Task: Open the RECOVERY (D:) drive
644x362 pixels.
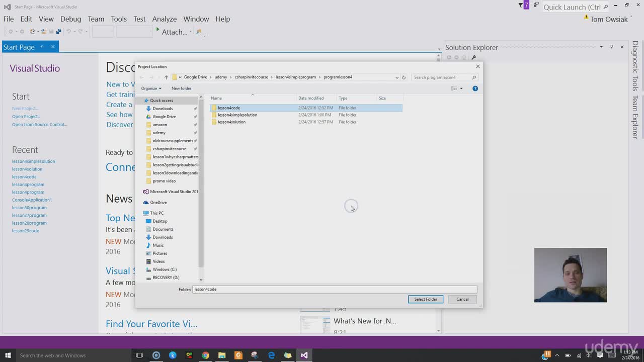Action: click(166, 278)
